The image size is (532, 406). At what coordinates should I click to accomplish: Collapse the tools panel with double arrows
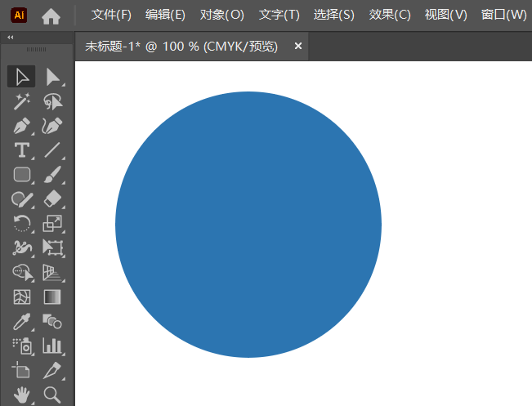[x=11, y=38]
